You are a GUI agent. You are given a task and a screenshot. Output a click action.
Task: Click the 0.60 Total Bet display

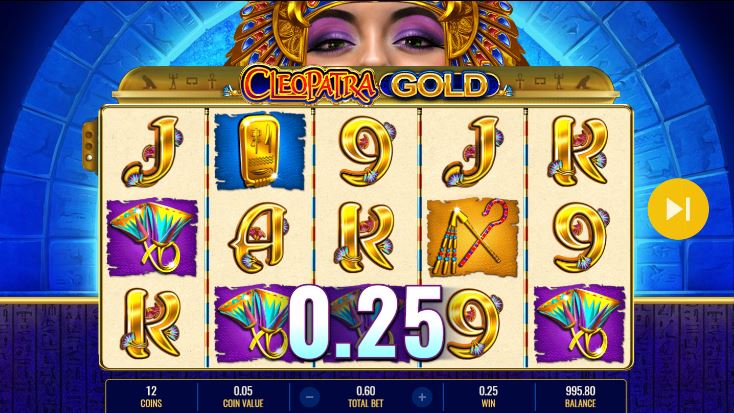coord(366,397)
